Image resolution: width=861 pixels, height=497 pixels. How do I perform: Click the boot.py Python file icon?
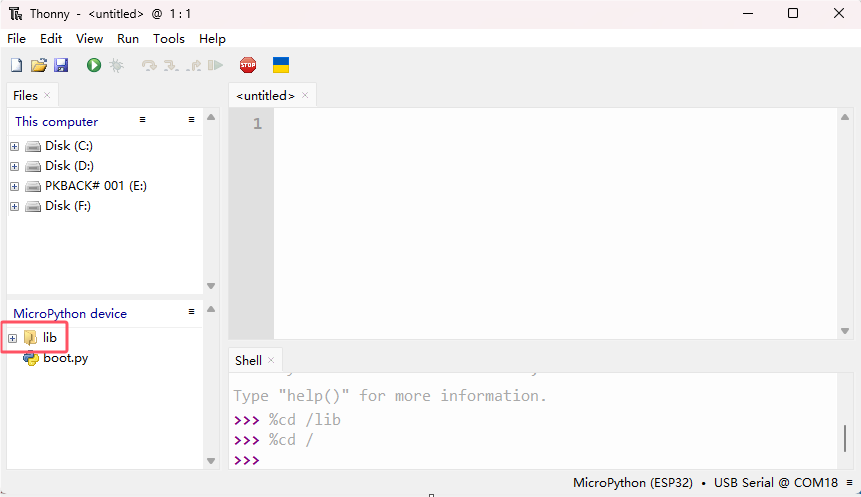[x=31, y=359]
